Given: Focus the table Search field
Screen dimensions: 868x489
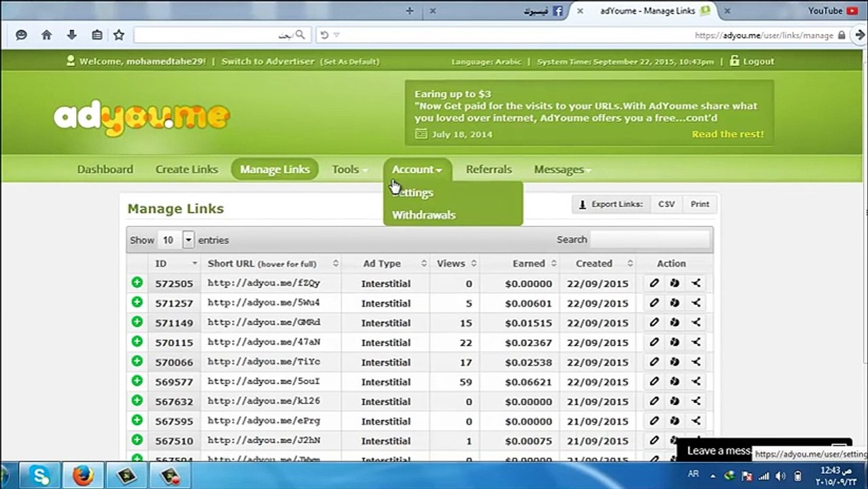Looking at the screenshot, I should click(650, 239).
